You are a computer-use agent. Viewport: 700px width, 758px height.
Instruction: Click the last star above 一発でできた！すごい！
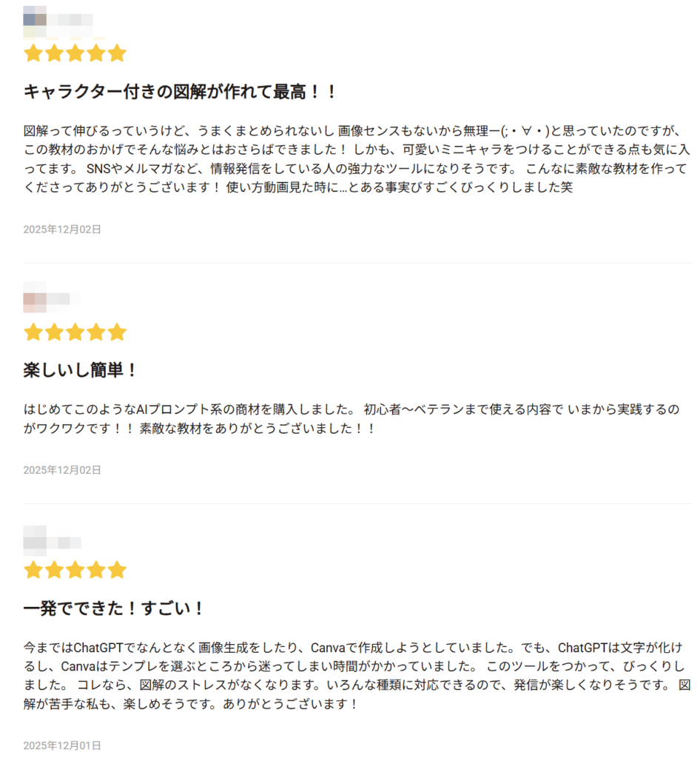[117, 570]
